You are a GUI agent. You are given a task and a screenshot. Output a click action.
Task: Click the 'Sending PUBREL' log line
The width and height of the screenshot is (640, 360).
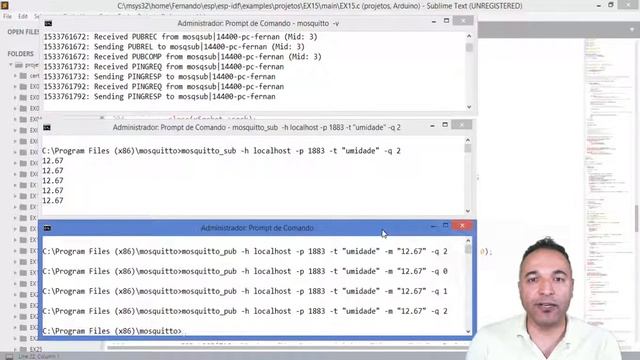click(174, 47)
